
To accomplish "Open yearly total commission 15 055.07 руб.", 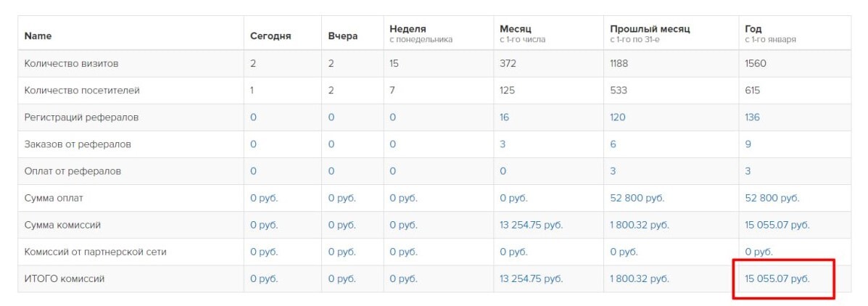I will tap(777, 279).
